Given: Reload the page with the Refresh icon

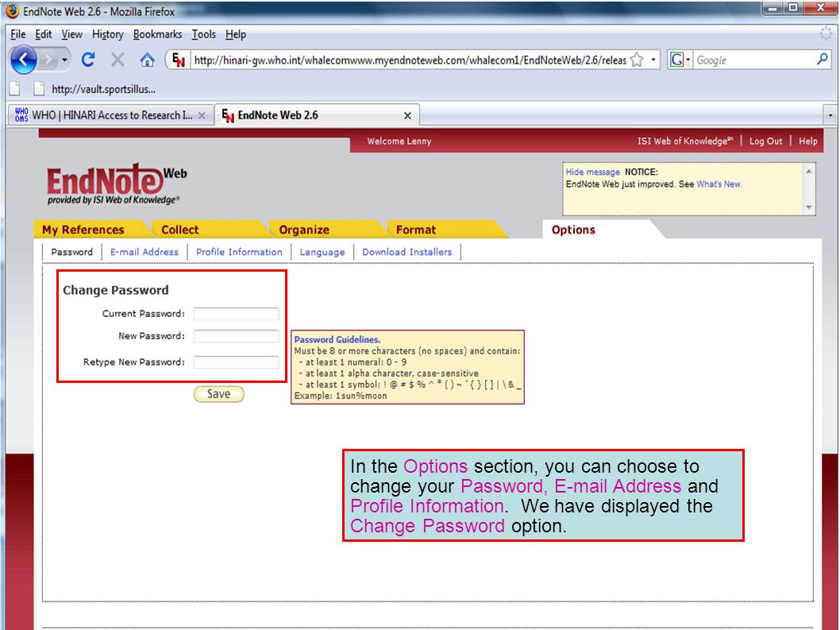Looking at the screenshot, I should pos(88,60).
